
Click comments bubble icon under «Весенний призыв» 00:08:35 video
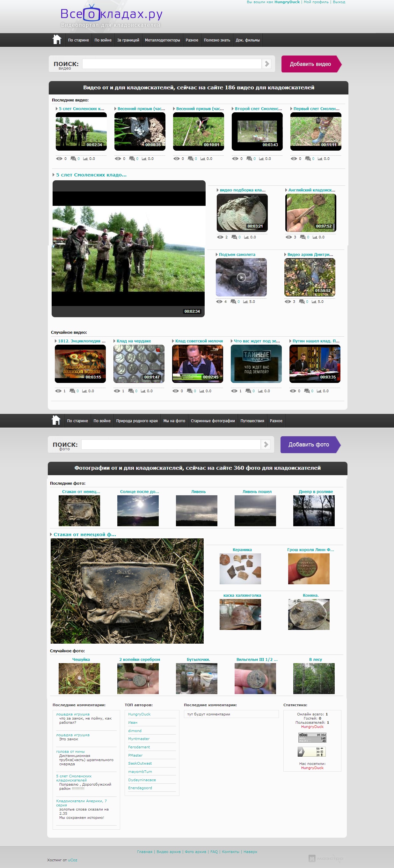[132, 158]
